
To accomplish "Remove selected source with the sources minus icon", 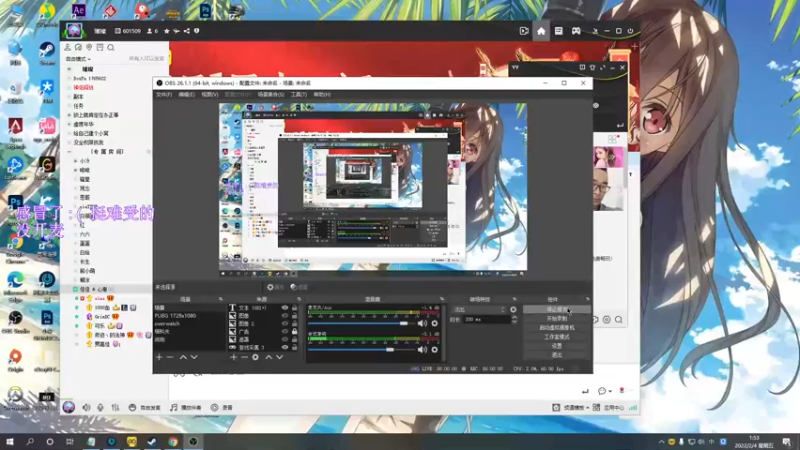I will coord(244,357).
